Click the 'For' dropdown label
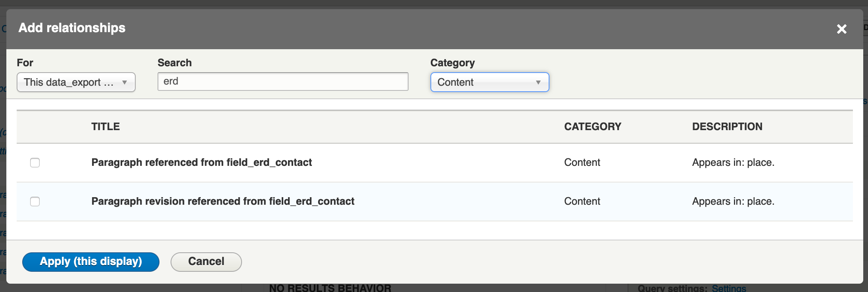The width and height of the screenshot is (868, 292). (x=25, y=63)
